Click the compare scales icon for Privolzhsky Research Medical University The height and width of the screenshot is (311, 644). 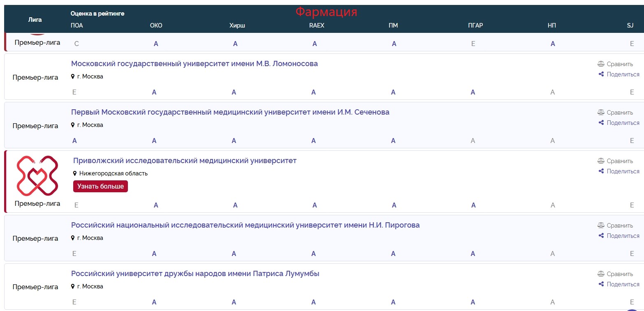(601, 161)
